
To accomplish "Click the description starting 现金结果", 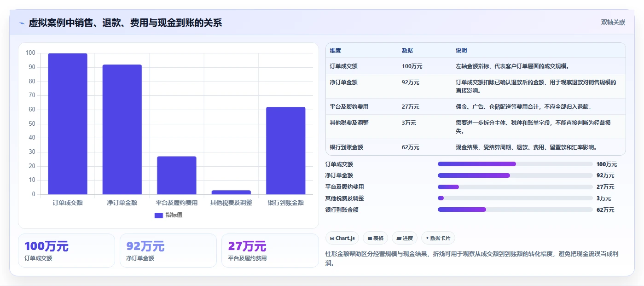I will (527, 147).
